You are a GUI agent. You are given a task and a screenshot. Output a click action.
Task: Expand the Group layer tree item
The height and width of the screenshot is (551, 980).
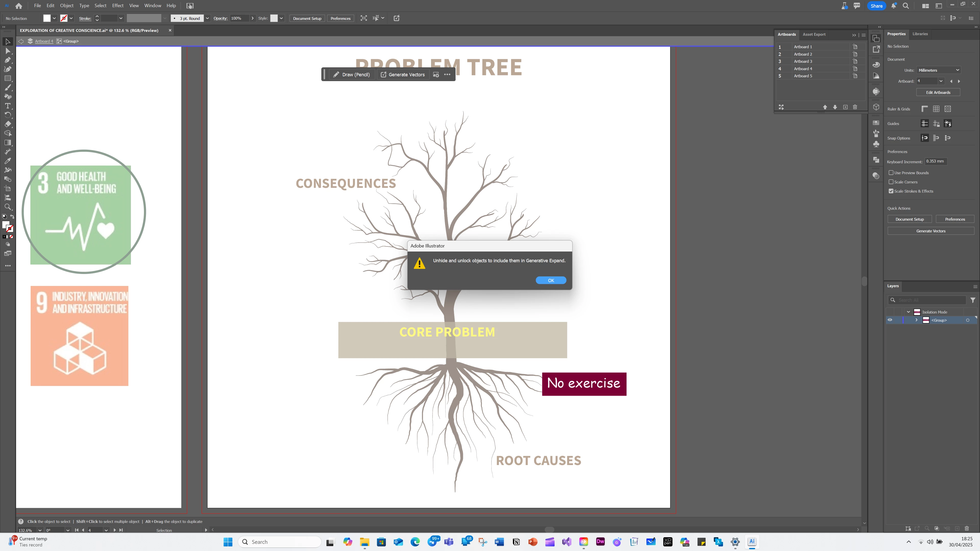pyautogui.click(x=916, y=320)
